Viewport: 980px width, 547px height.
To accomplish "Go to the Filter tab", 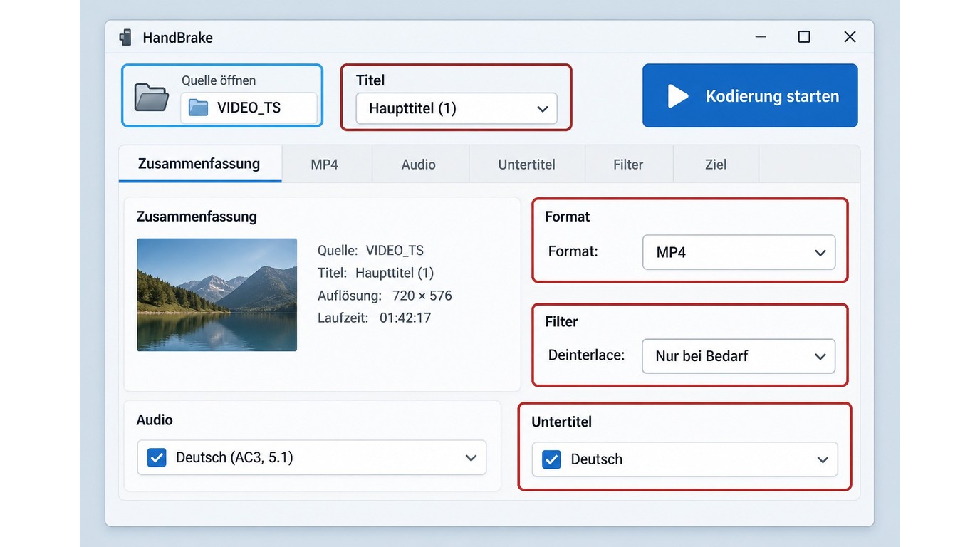I will (x=628, y=164).
